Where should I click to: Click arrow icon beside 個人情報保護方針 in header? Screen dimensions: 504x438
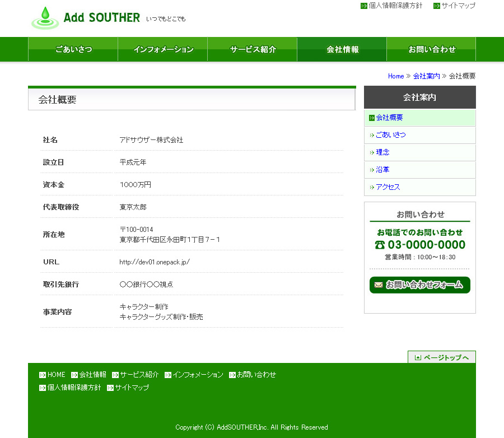click(364, 6)
